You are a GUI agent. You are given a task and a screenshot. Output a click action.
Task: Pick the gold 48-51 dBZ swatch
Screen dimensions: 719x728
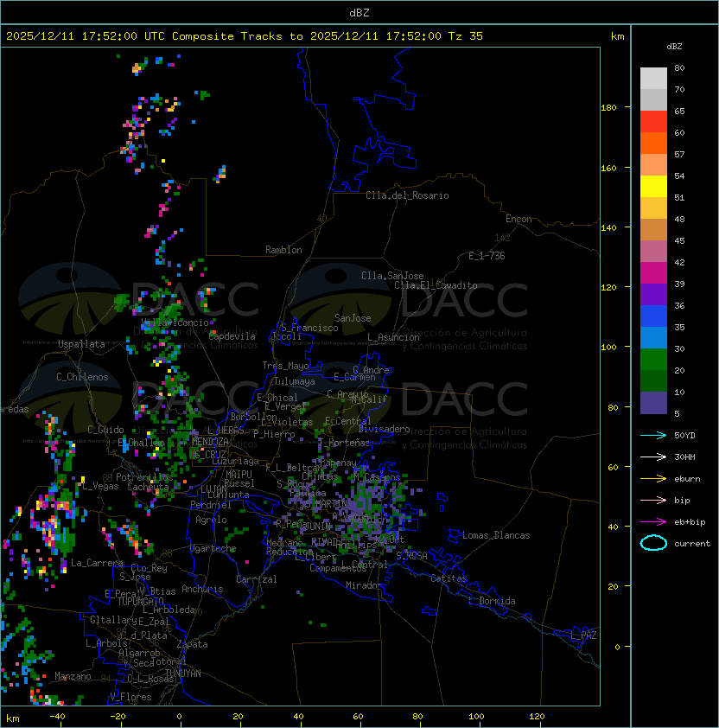[653, 208]
